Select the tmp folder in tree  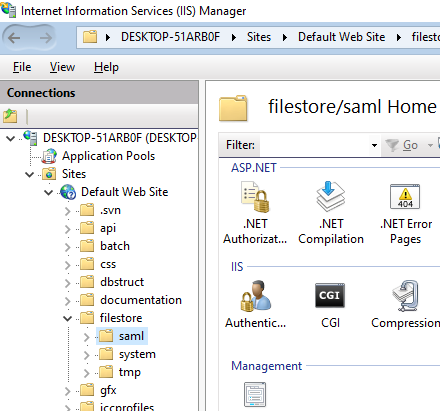130,372
